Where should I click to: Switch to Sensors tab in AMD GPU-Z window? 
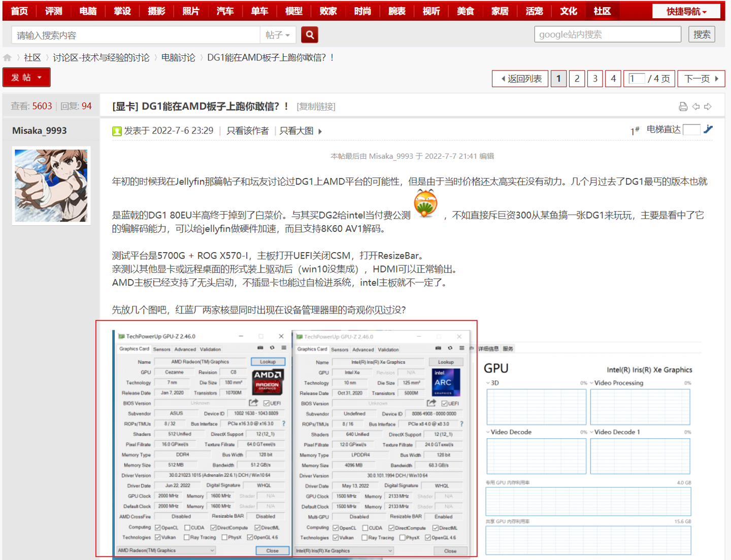coord(162,349)
